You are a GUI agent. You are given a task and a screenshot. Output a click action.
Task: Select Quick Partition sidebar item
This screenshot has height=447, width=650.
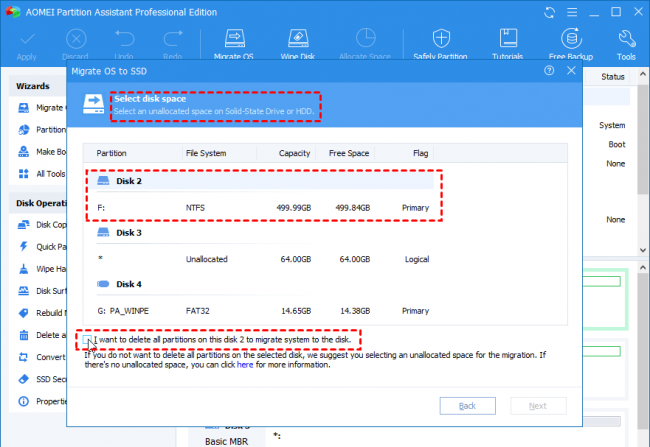[41, 247]
